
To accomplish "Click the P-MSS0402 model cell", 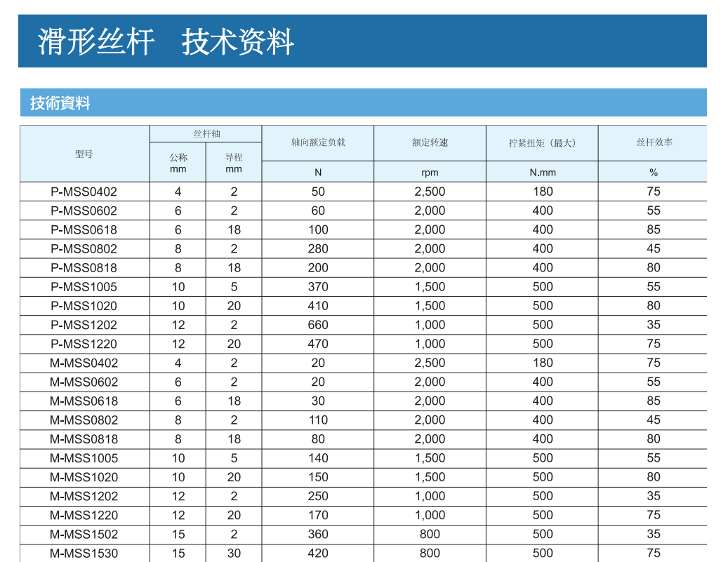I will pos(84,192).
